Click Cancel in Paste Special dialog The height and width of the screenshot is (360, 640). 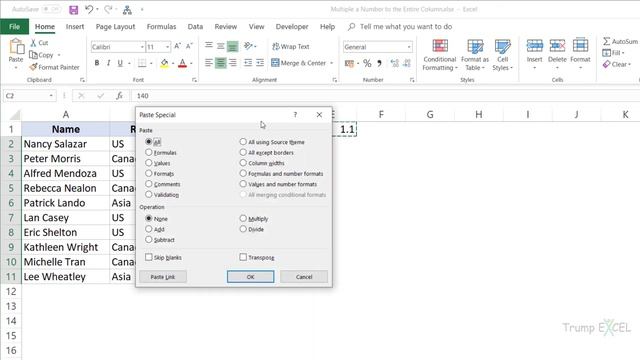pyautogui.click(x=304, y=277)
